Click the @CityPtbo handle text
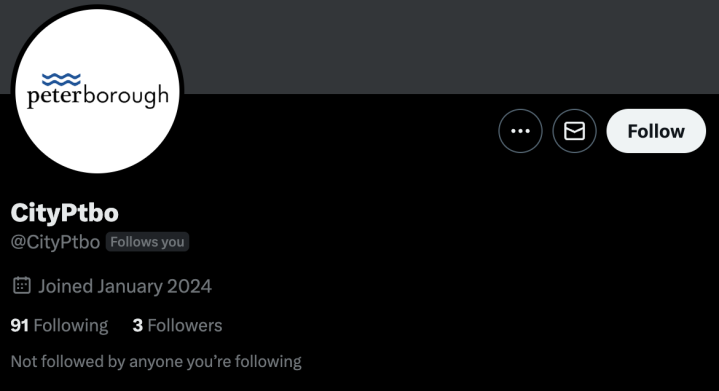The height and width of the screenshot is (391, 719). click(55, 242)
